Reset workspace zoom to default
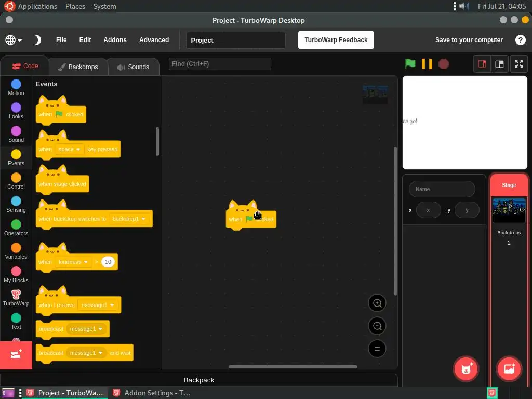Viewport: 532px width, 399px height. (x=377, y=349)
